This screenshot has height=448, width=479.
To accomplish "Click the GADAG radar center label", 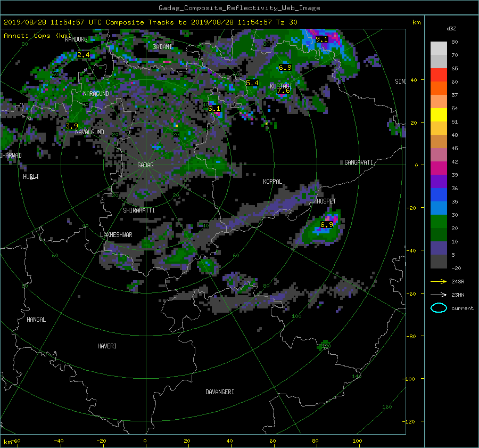I will click(145, 165).
